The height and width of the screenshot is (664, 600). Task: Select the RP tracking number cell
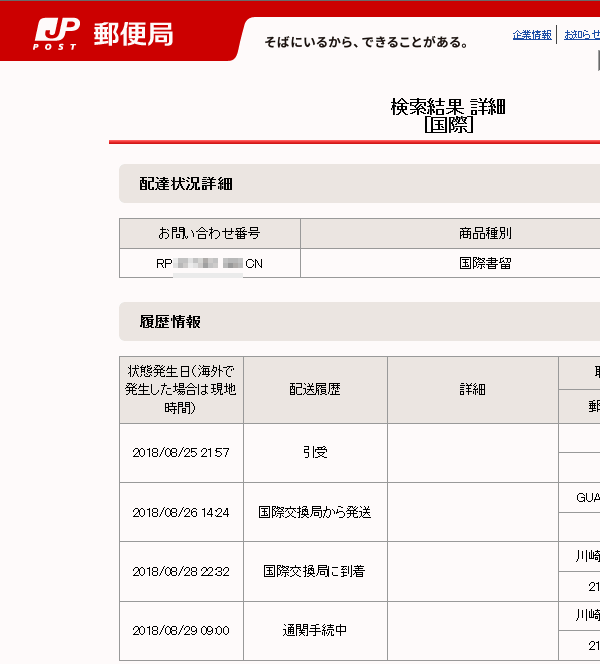coord(210,263)
